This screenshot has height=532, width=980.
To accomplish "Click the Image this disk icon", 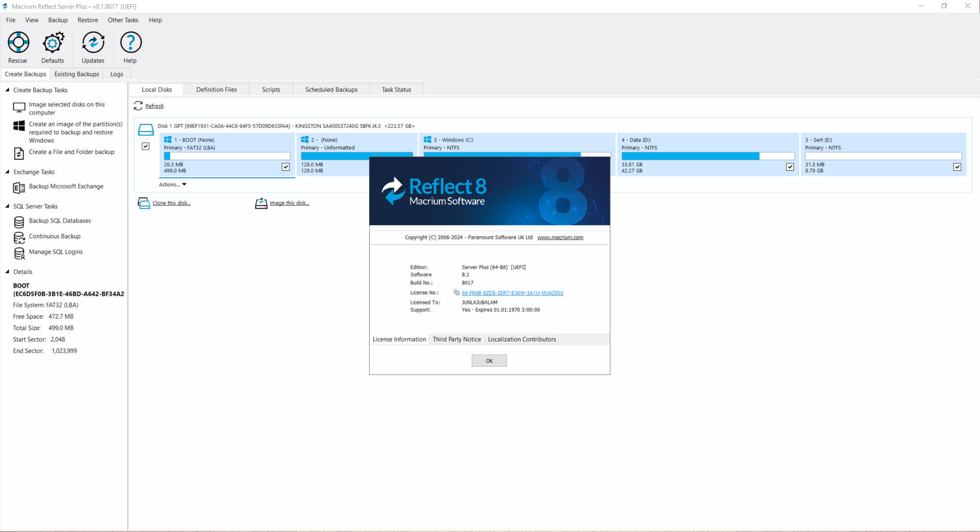I will (x=261, y=203).
